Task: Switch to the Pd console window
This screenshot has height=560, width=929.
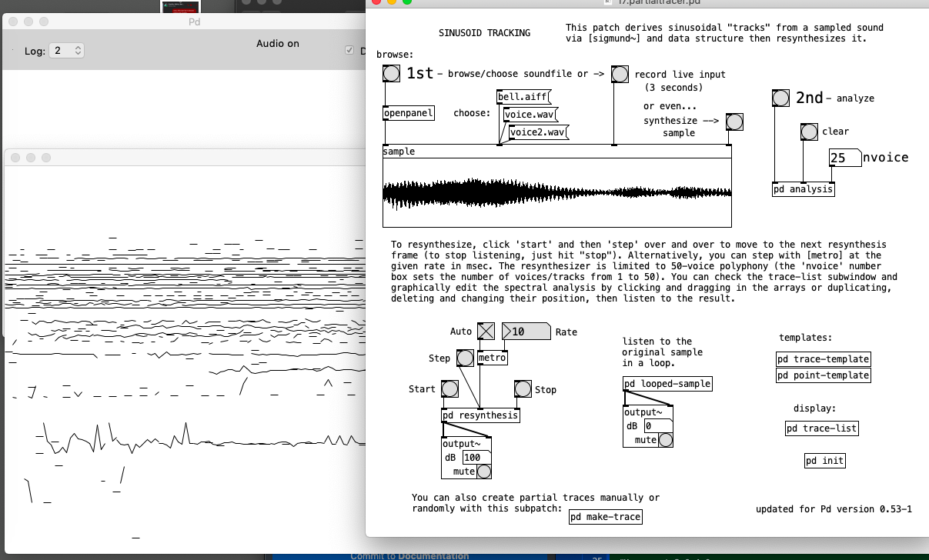Action: coord(194,22)
